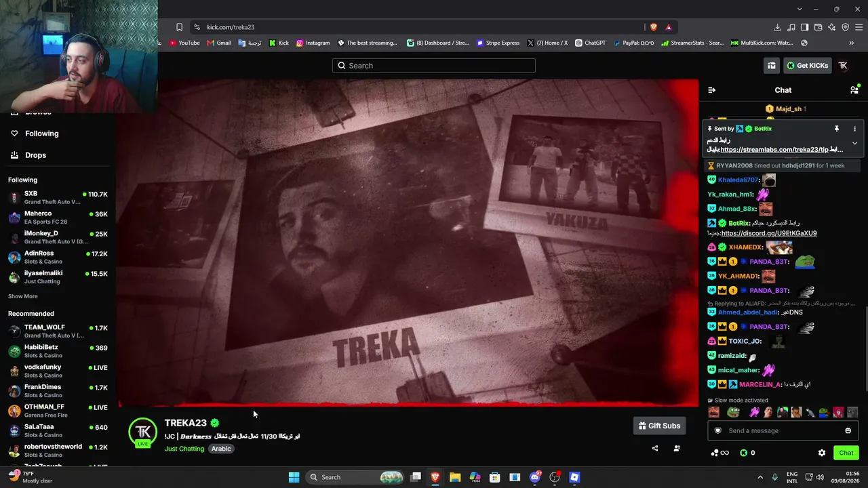Open the browser downloads icon
This screenshot has width=868, height=488.
pos(777,27)
